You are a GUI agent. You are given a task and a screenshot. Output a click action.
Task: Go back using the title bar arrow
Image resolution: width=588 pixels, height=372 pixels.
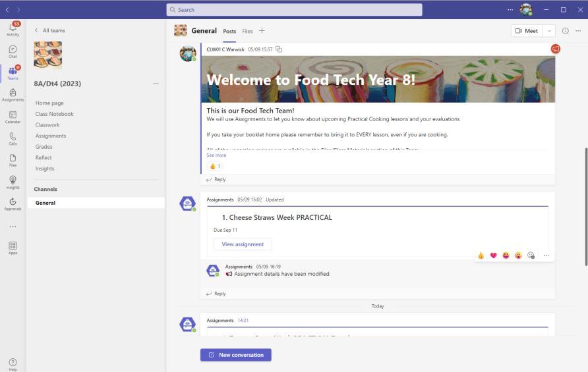(x=7, y=9)
